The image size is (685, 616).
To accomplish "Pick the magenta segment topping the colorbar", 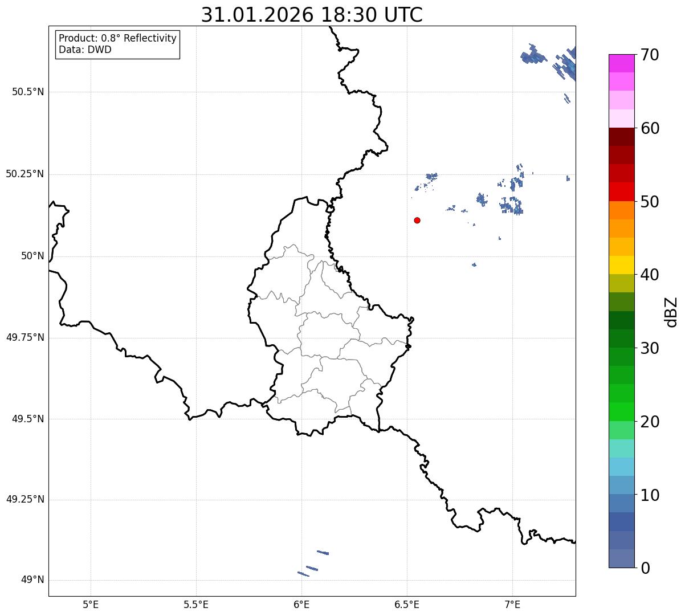I will (621, 64).
